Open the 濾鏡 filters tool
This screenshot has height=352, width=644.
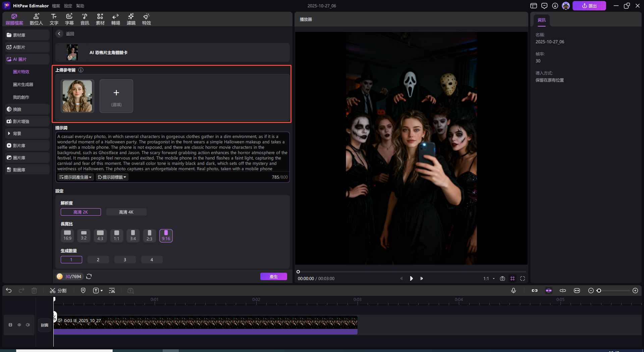(131, 19)
